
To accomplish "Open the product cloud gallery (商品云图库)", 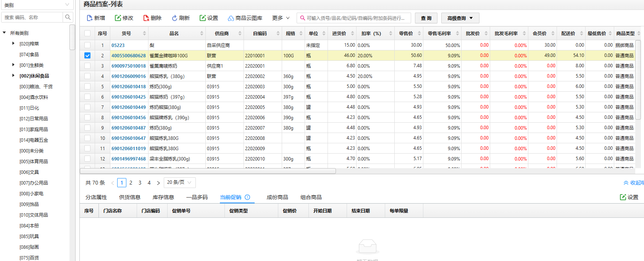I will click(x=245, y=18).
